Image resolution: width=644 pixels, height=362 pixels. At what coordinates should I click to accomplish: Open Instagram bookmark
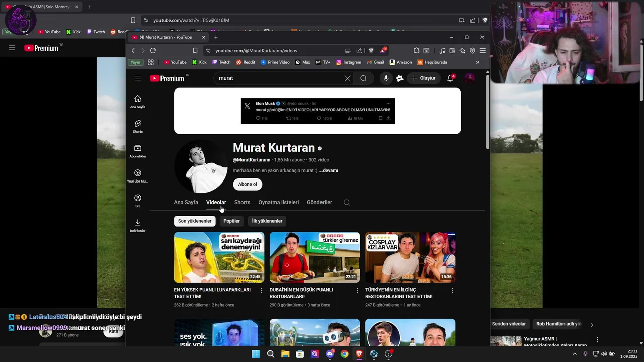pyautogui.click(x=349, y=62)
